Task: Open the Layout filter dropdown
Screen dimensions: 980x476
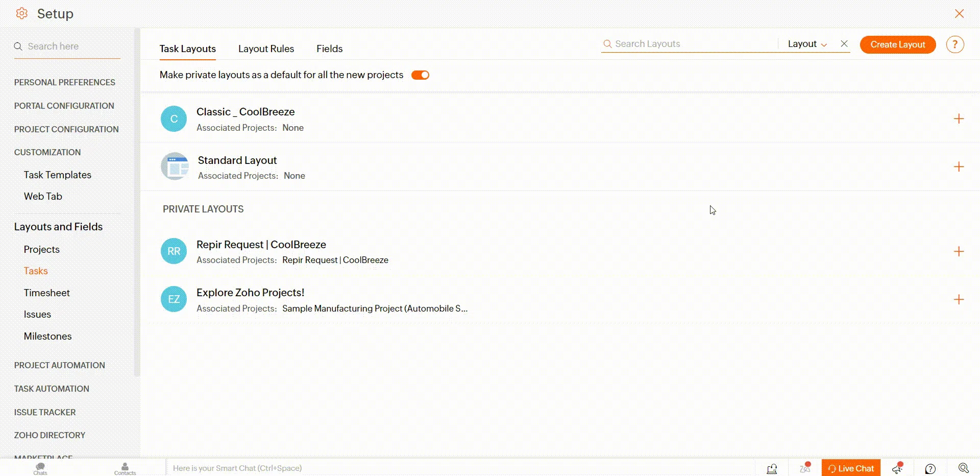Action: coord(807,44)
